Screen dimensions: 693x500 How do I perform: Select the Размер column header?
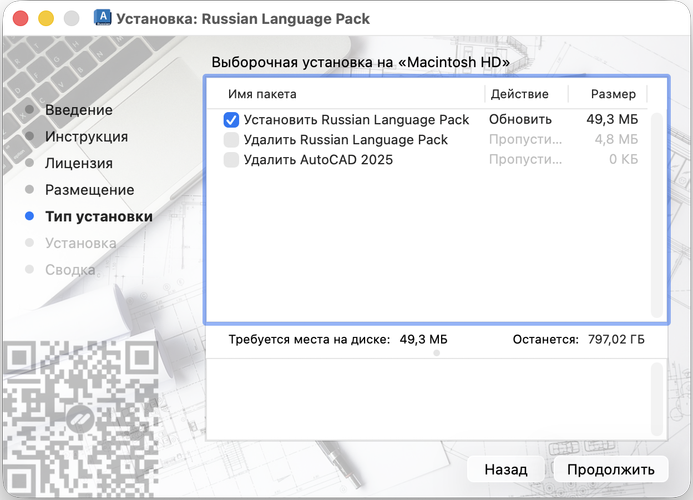click(x=613, y=94)
